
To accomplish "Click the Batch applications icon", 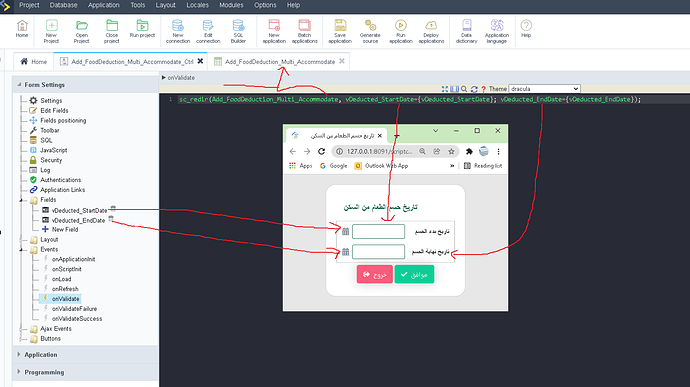I will [x=305, y=31].
